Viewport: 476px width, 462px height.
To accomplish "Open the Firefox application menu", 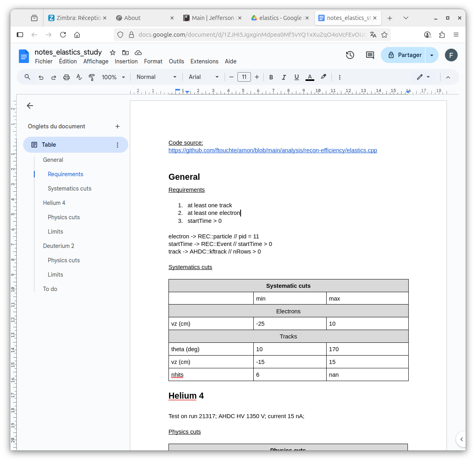I will pos(456,35).
